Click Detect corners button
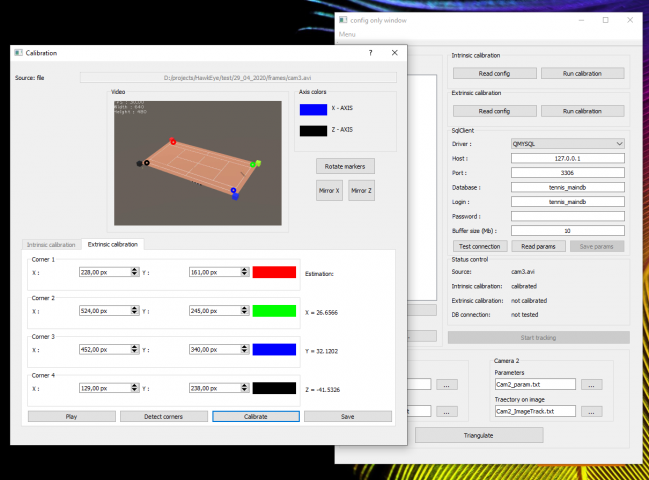649x480 pixels. coord(163,416)
